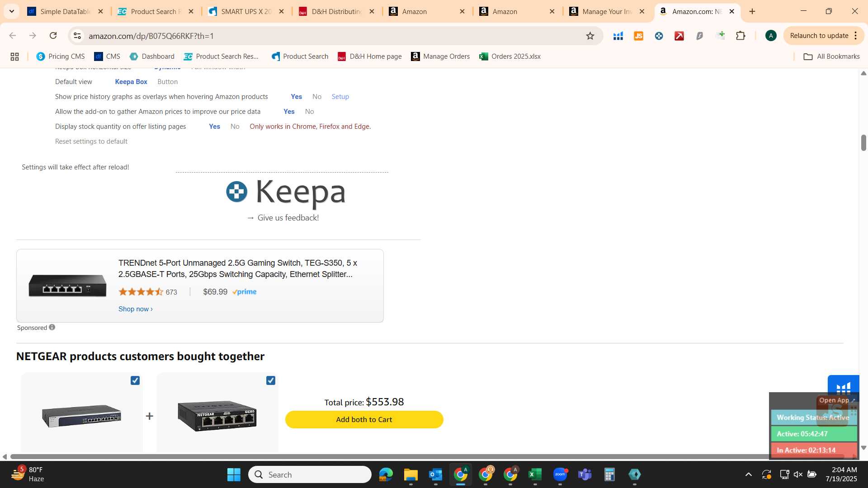Click the page vertical scrollbar thumb
Image resolution: width=868 pixels, height=488 pixels.
pyautogui.click(x=863, y=143)
